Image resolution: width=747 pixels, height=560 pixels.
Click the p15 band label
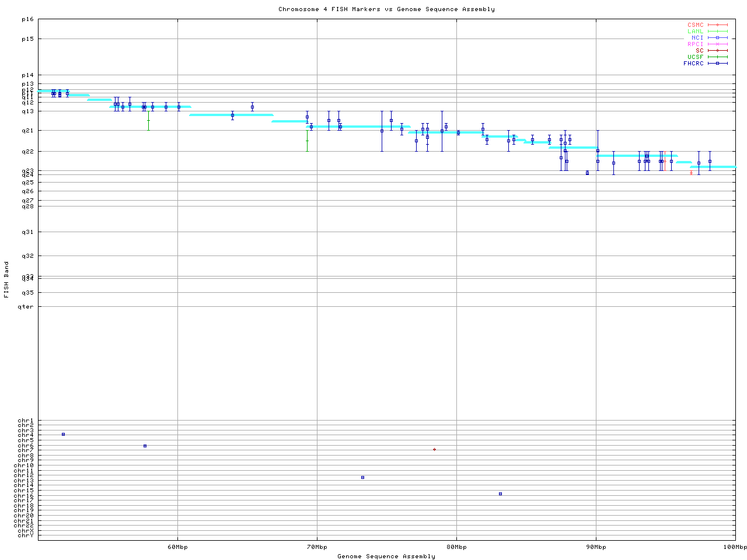coord(27,39)
